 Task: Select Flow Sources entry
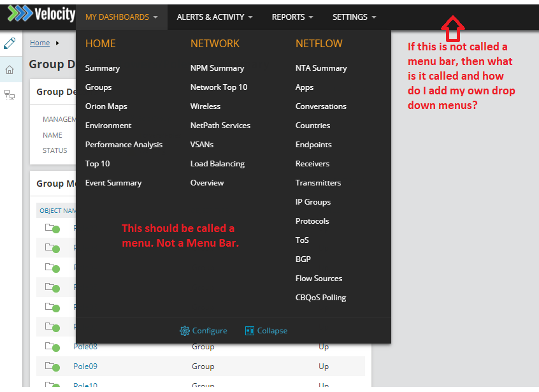point(319,279)
